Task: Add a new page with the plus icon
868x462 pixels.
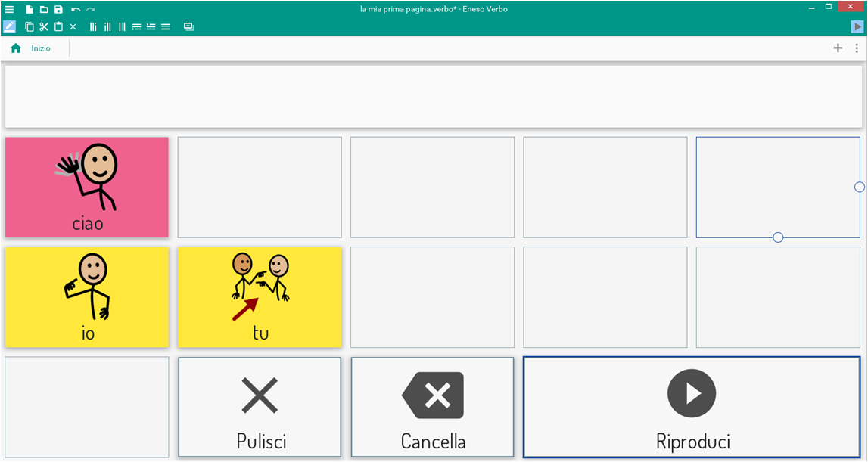Action: pyautogui.click(x=838, y=48)
